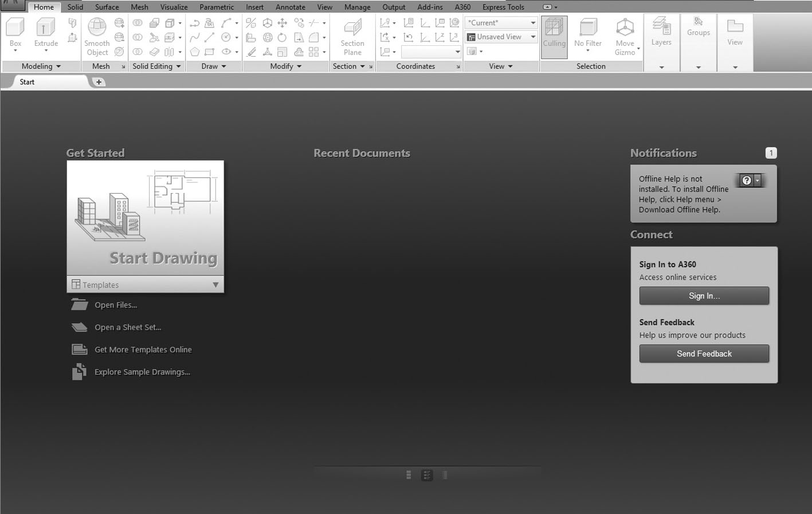Click the help question mark icon in Notifications
Viewport: 812px width, 514px height.
click(x=747, y=181)
